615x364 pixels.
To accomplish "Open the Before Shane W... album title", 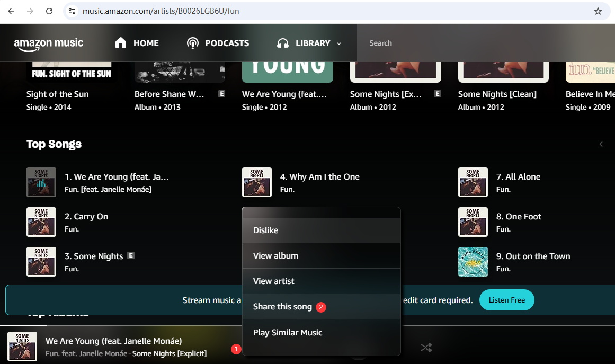I will tap(169, 94).
